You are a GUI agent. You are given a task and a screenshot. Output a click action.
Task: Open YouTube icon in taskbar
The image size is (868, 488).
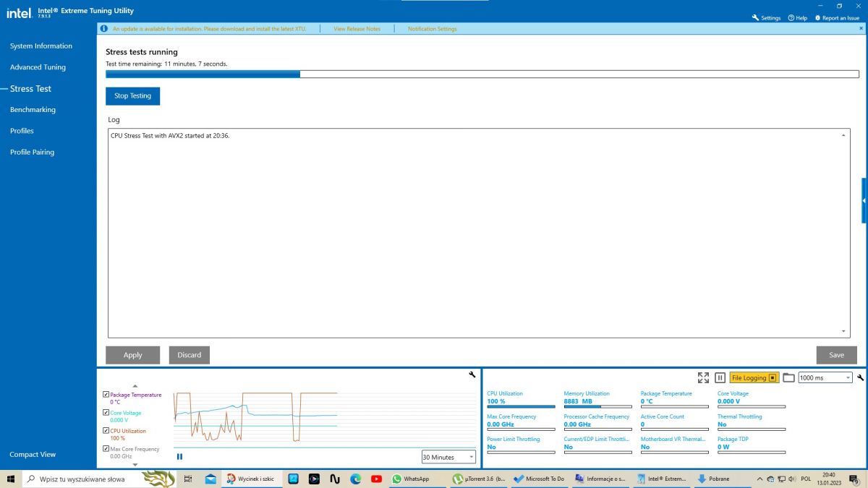click(x=376, y=479)
